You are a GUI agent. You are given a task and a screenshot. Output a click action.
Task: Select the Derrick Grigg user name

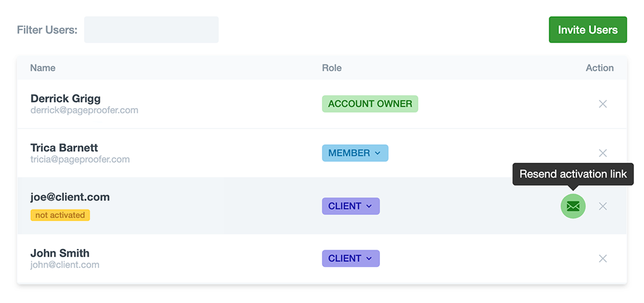pos(66,98)
